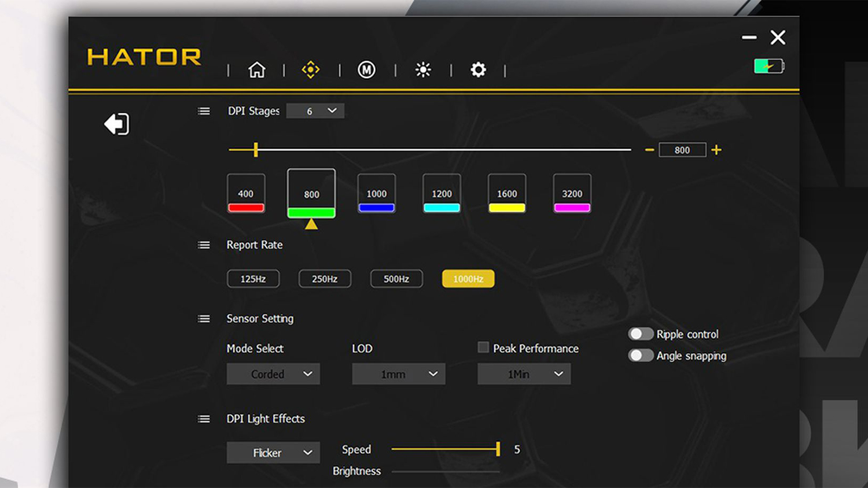
Task: Toggle Ripple control switch
Action: 641,334
